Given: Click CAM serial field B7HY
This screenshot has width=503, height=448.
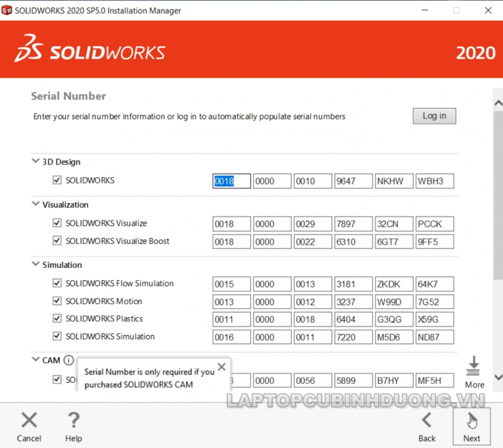Looking at the screenshot, I should (x=394, y=380).
